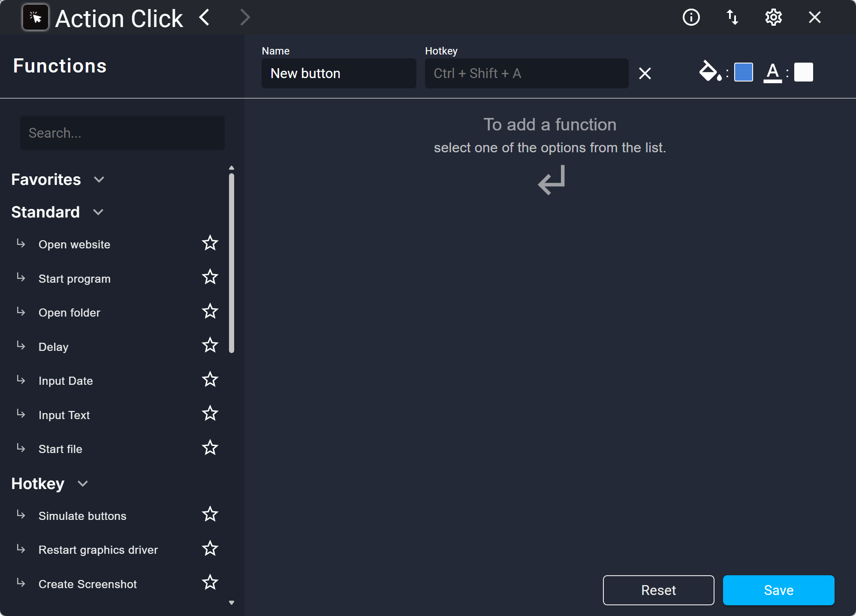
Task: Open the blue background color swatch
Action: pyautogui.click(x=743, y=72)
